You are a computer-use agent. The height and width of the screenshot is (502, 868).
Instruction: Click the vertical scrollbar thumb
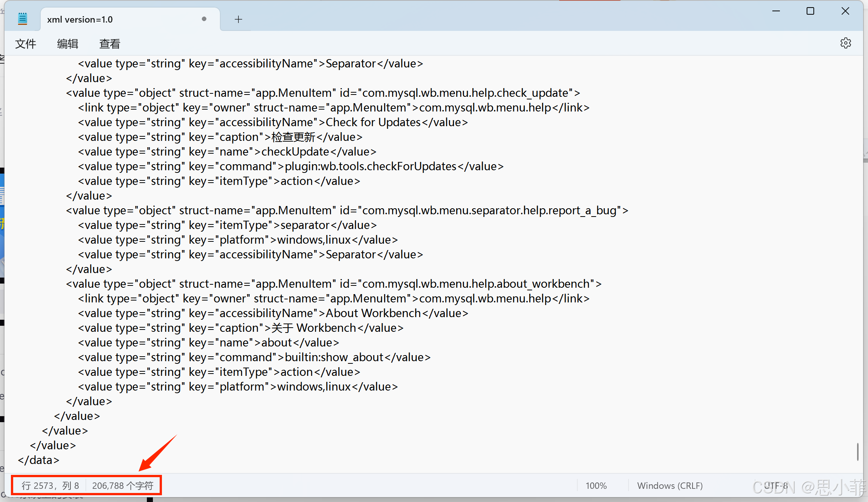pos(857,452)
